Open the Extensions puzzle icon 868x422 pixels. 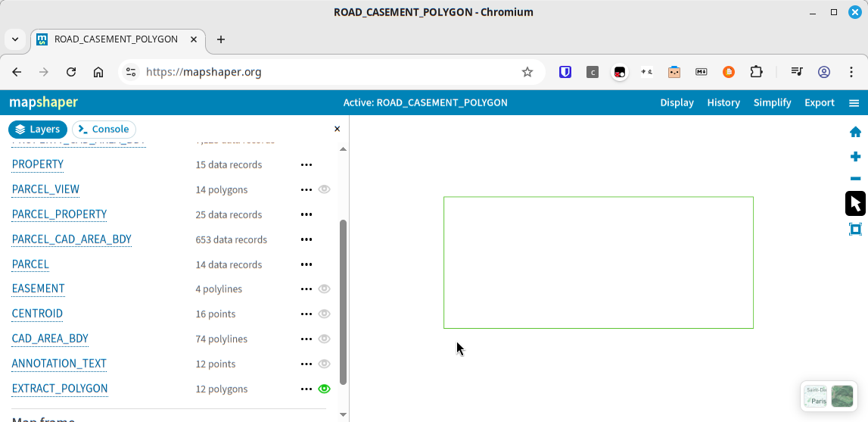[756, 72]
